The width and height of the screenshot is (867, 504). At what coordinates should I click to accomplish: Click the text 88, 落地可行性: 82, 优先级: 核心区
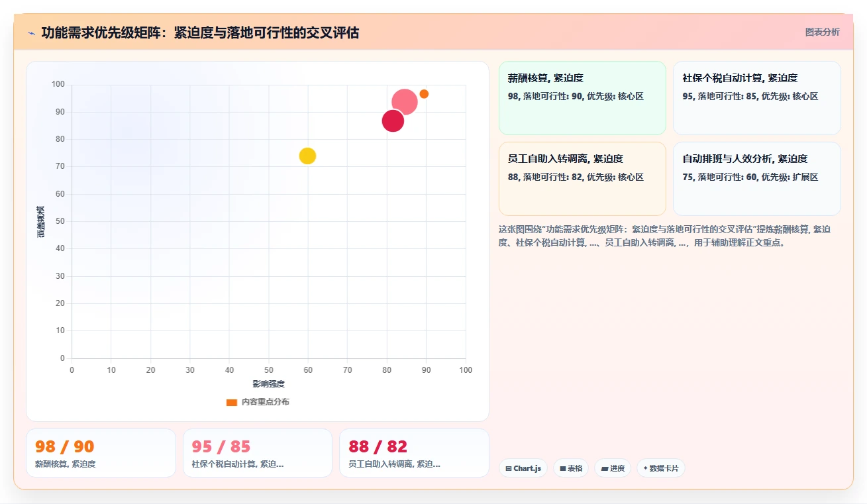pos(576,177)
